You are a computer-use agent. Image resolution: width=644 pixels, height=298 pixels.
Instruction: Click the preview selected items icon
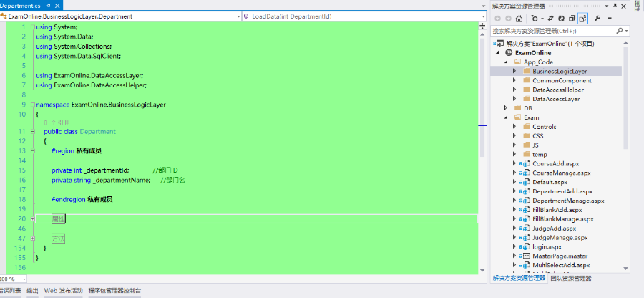tap(608, 19)
